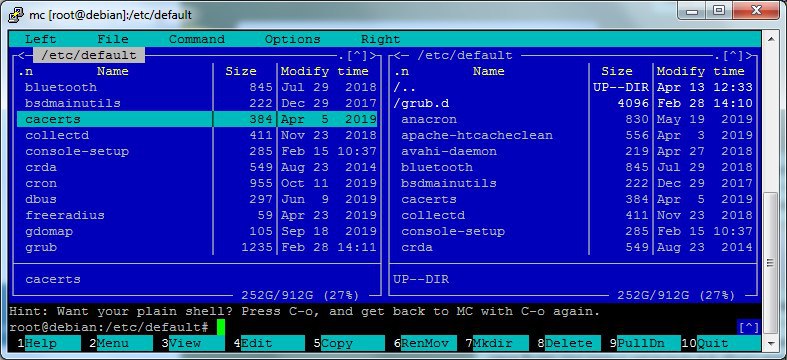The width and height of the screenshot is (787, 360).
Task: Click right panel history back arrow
Action: point(398,55)
